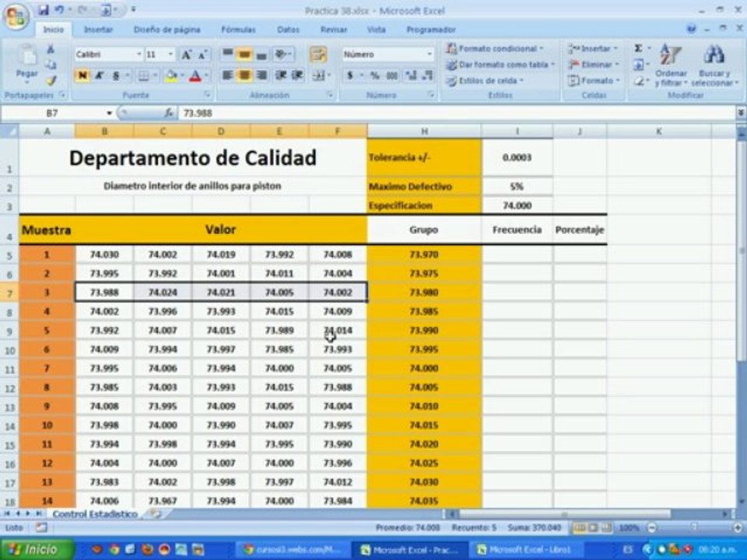The height and width of the screenshot is (560, 747).
Task: Open the Office button menu
Action: (x=16, y=16)
